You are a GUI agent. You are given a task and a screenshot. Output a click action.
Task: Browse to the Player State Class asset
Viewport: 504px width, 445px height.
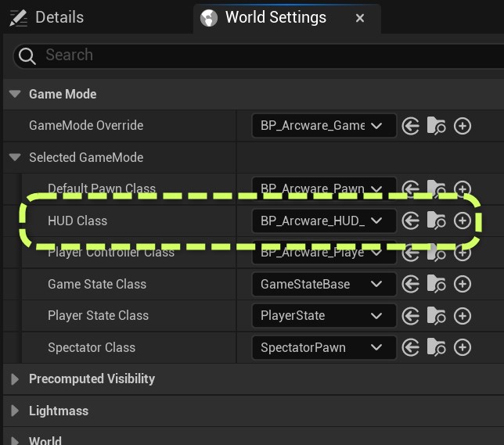[x=437, y=316]
